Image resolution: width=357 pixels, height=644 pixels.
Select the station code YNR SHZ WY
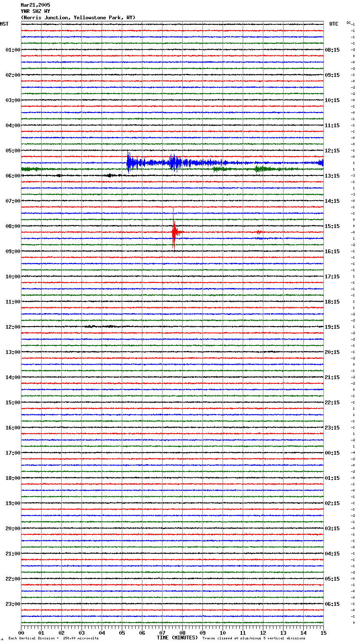pos(35,11)
